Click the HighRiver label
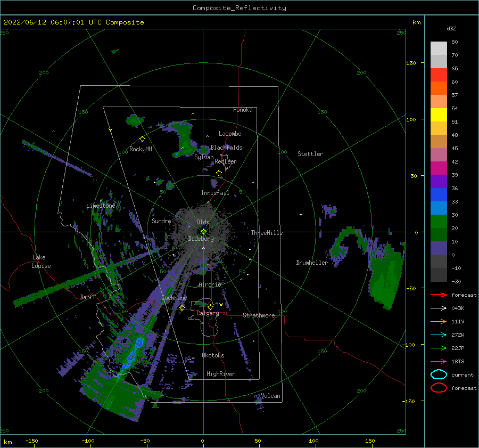479x448 pixels. tap(221, 374)
